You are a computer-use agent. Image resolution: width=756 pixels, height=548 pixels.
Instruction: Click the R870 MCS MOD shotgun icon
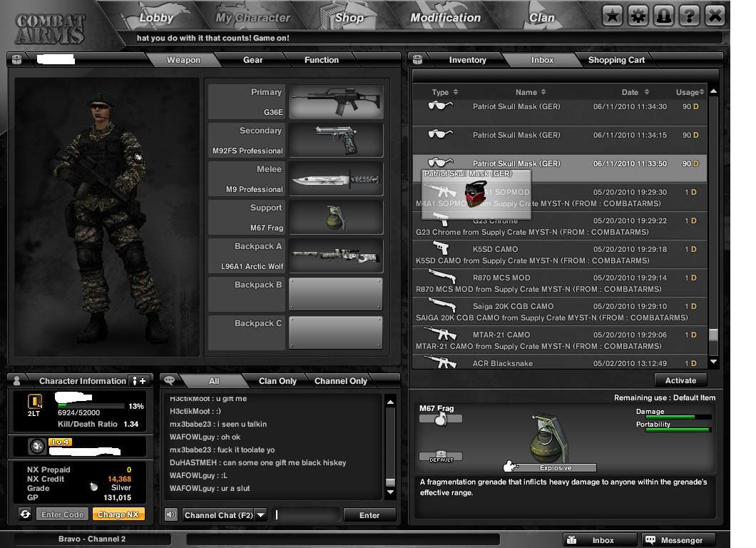[442, 277]
